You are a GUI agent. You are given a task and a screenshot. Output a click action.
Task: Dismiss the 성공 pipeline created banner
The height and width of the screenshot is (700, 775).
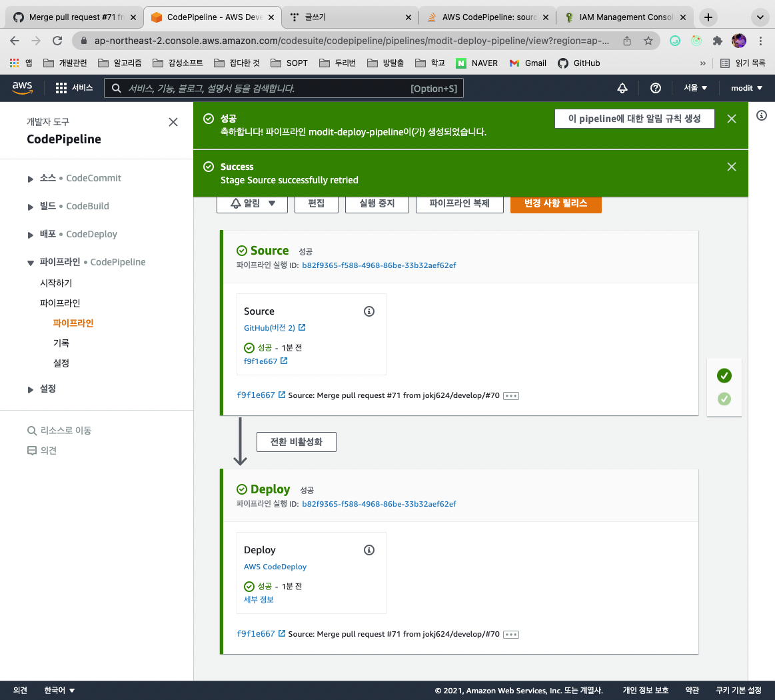(732, 119)
